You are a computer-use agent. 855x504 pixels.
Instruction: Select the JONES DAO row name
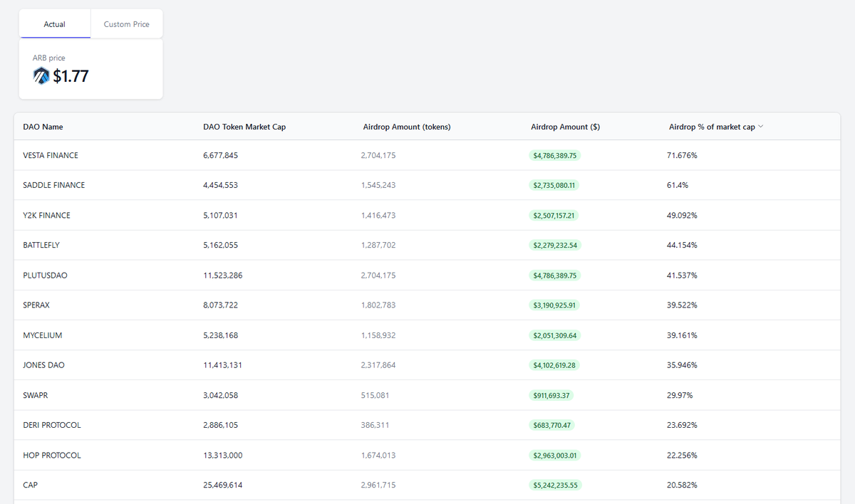44,365
